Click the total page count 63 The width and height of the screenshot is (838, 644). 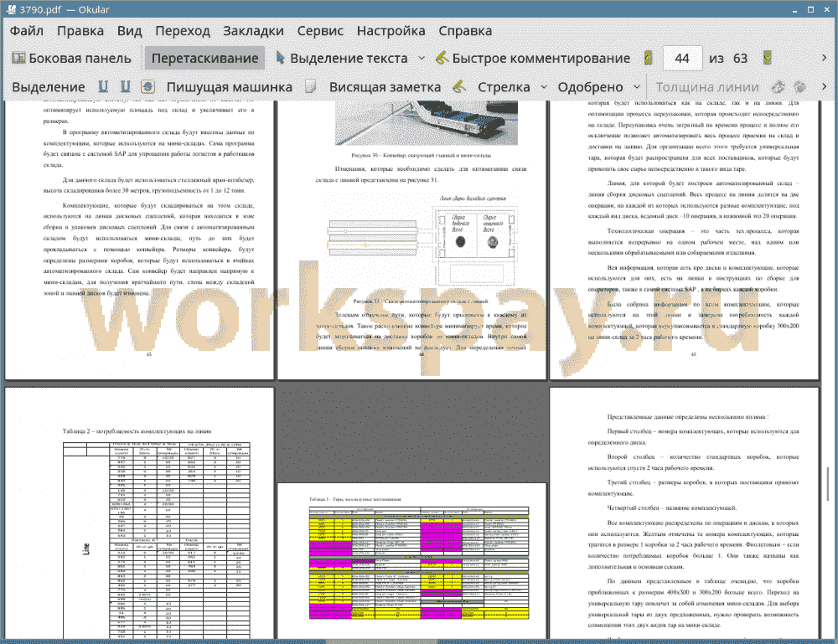(x=740, y=59)
